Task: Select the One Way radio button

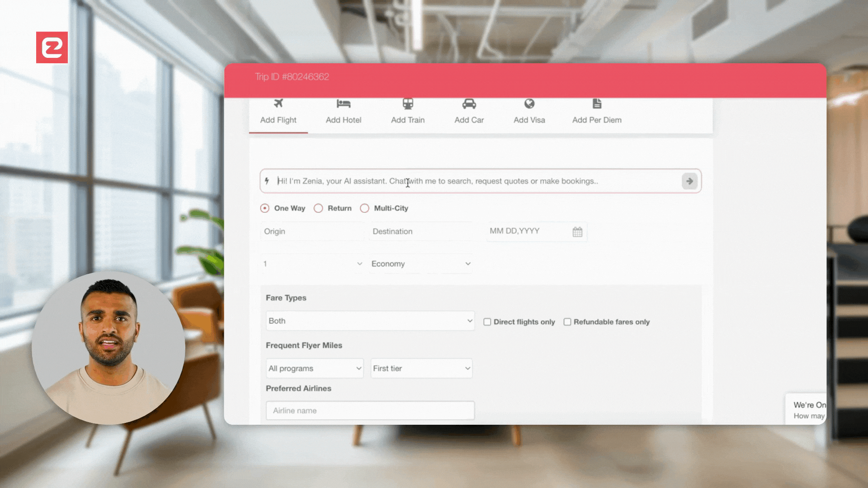Action: [x=264, y=208]
